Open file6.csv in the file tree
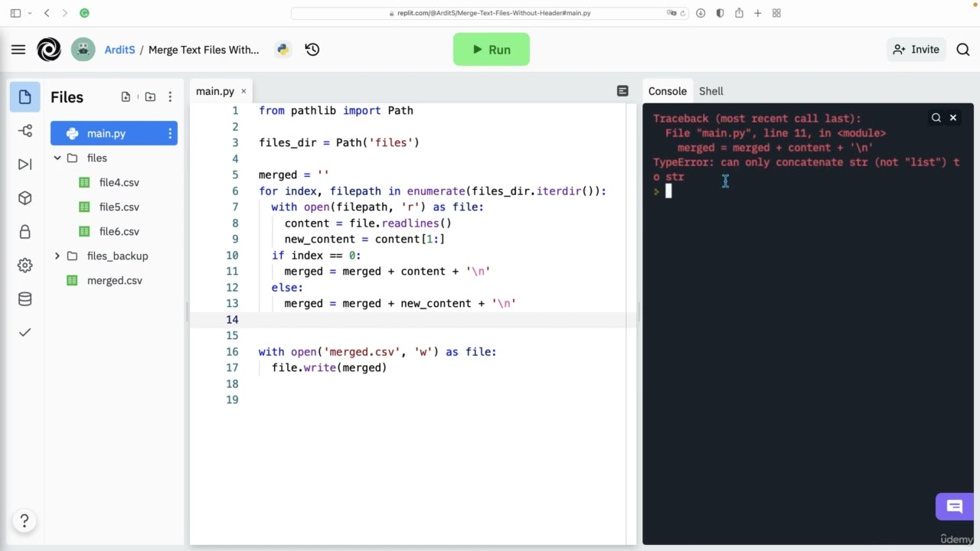The width and height of the screenshot is (980, 551). tap(119, 231)
